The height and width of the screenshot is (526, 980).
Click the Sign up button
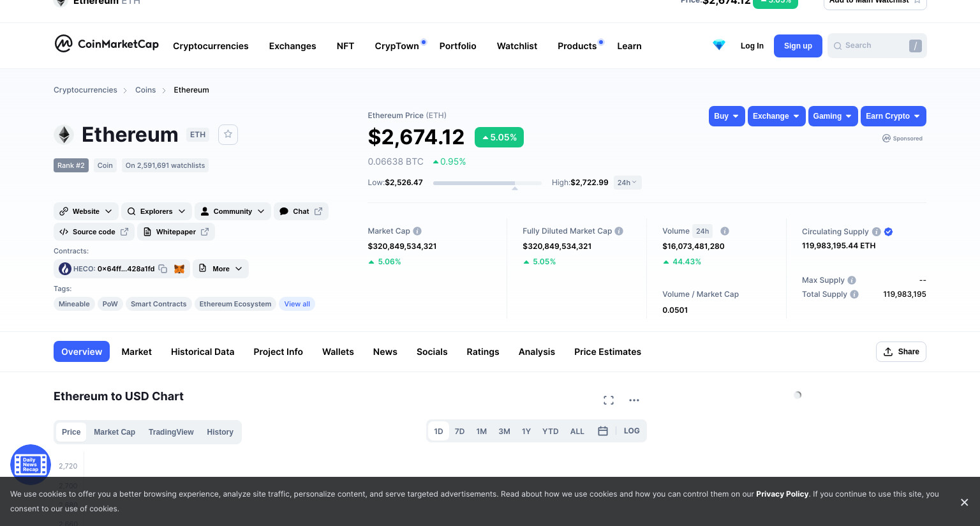[798, 46]
